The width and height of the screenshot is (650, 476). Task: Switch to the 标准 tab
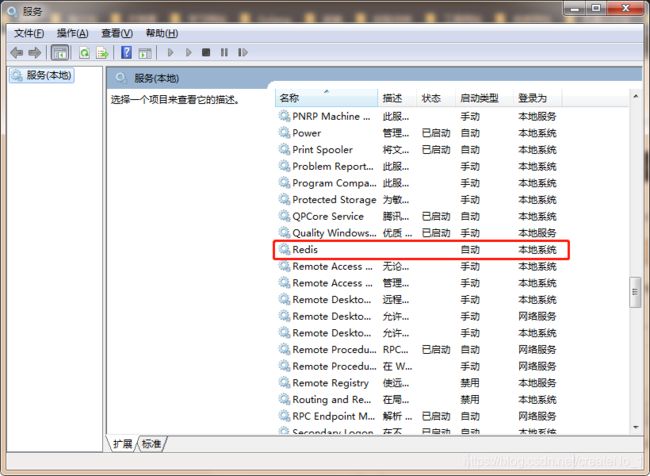pyautogui.click(x=151, y=444)
